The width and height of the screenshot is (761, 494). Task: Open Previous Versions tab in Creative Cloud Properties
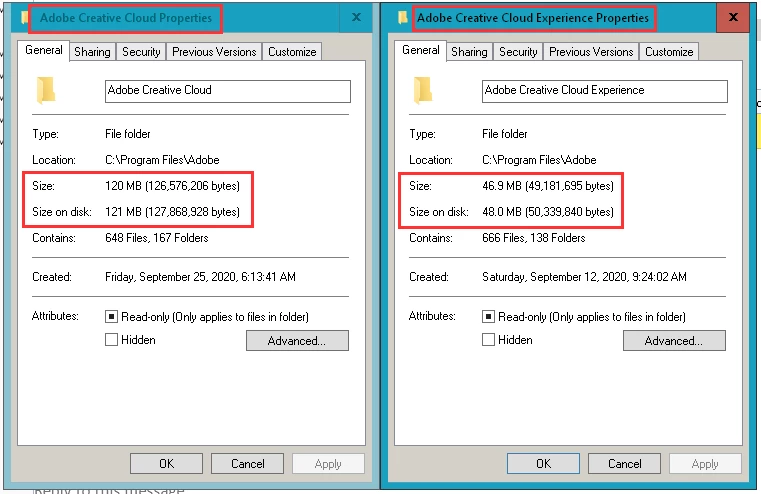214,52
